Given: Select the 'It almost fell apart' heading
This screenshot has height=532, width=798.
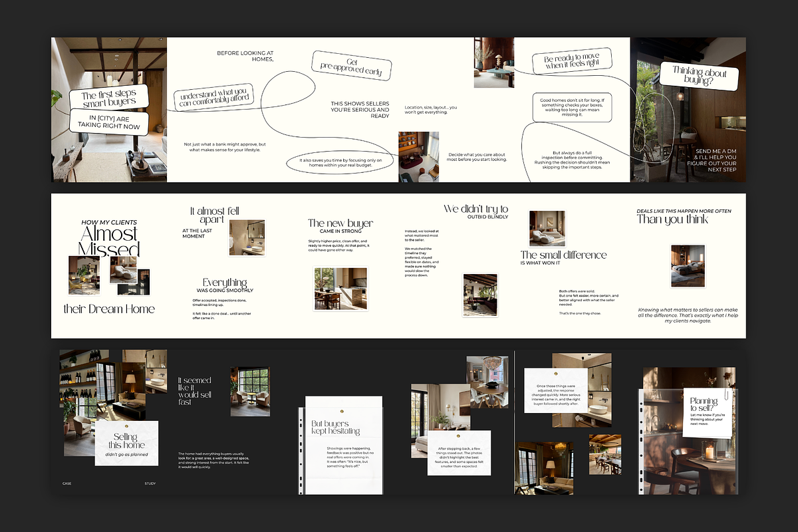Looking at the screenshot, I should tap(214, 215).
